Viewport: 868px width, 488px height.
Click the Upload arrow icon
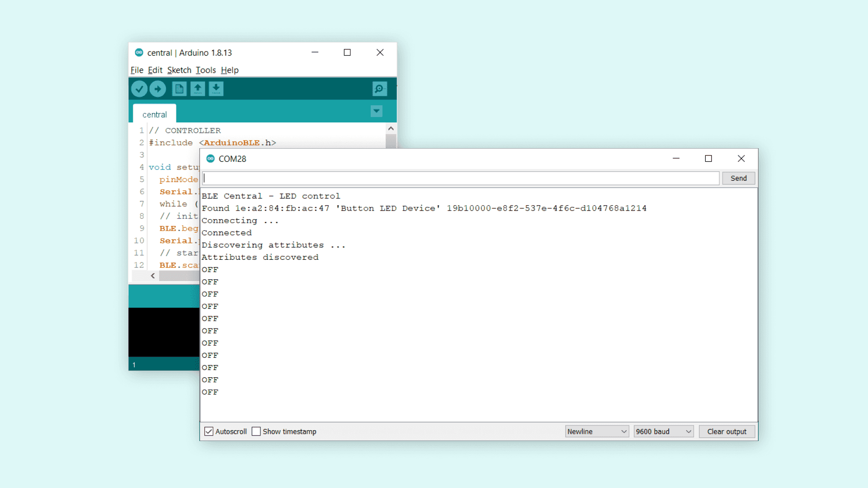point(158,89)
